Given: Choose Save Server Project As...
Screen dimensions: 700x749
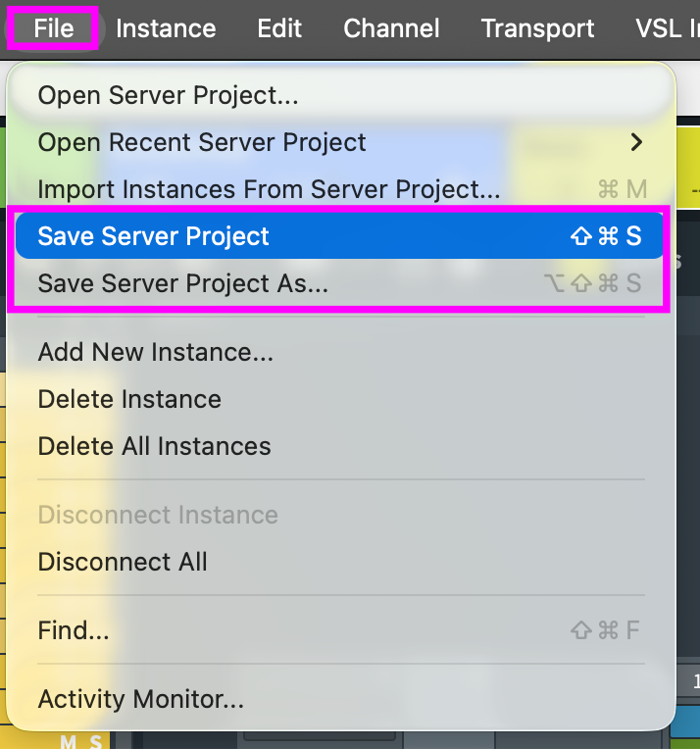Looking at the screenshot, I should pos(182,283).
